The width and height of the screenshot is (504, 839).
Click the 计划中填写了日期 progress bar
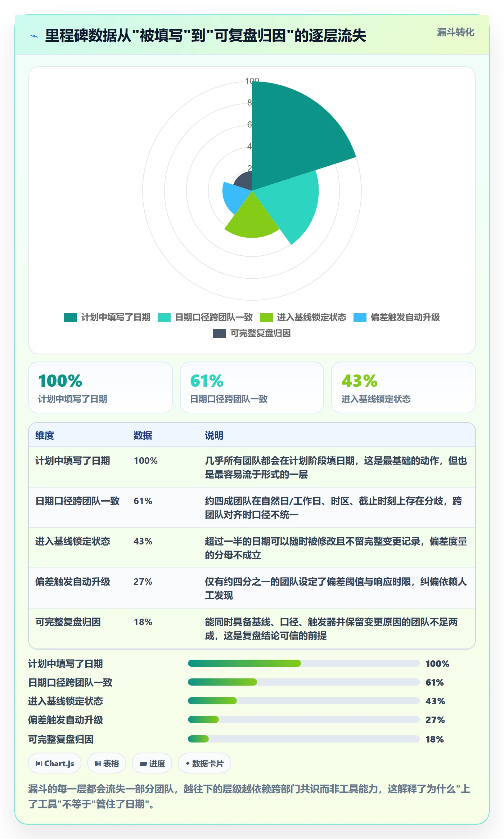tap(304, 663)
